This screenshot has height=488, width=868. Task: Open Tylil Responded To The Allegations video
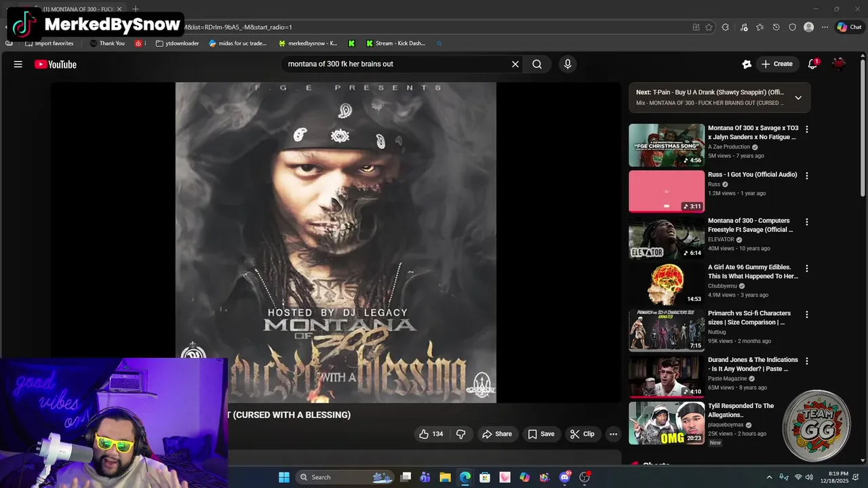click(741, 411)
